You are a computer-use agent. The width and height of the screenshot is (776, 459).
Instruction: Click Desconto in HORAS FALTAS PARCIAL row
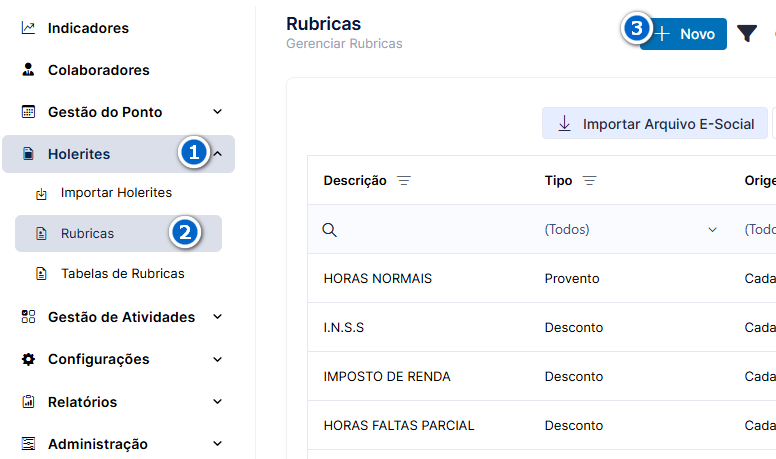574,425
